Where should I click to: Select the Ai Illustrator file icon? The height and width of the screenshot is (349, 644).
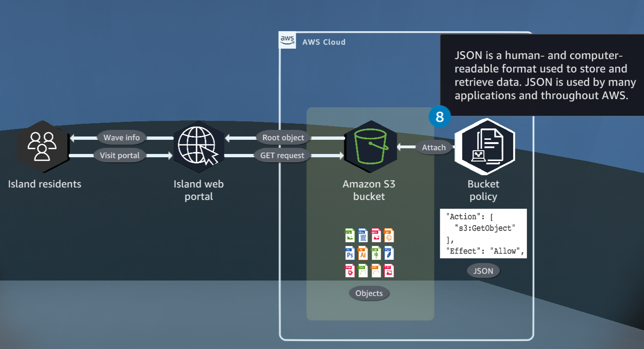[363, 253]
